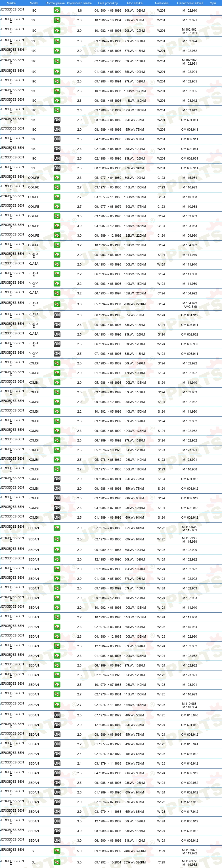Click ON icon in KOMBI 53kW / 72KM row
The width and height of the screenshot is (222, 868).
pos(57,479)
